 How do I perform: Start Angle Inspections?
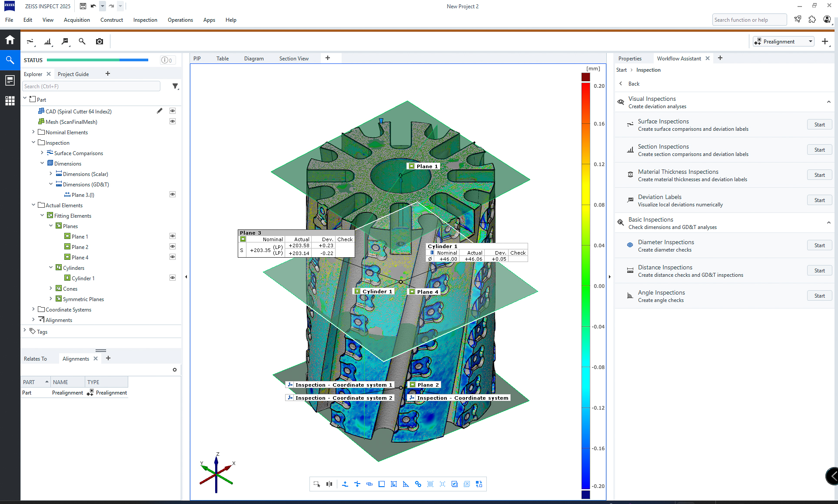820,296
